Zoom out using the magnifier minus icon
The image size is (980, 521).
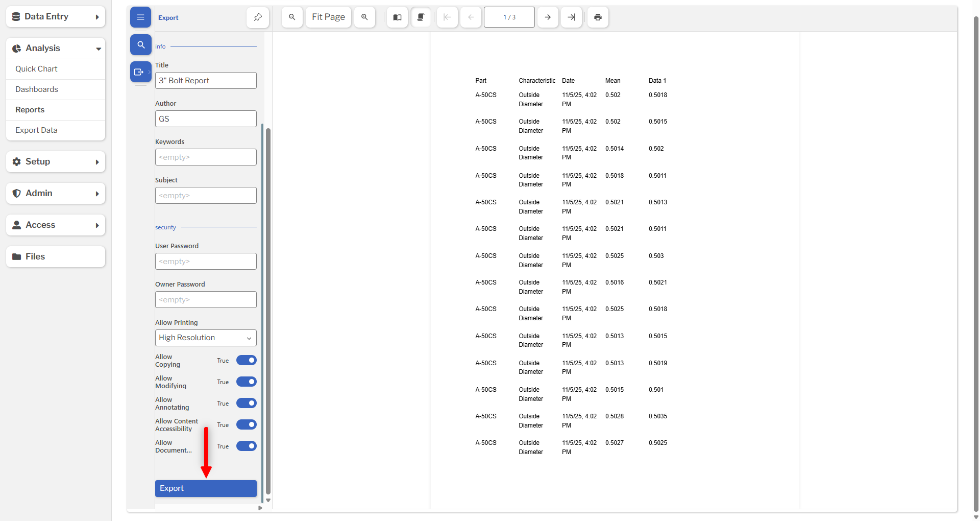[x=292, y=17]
